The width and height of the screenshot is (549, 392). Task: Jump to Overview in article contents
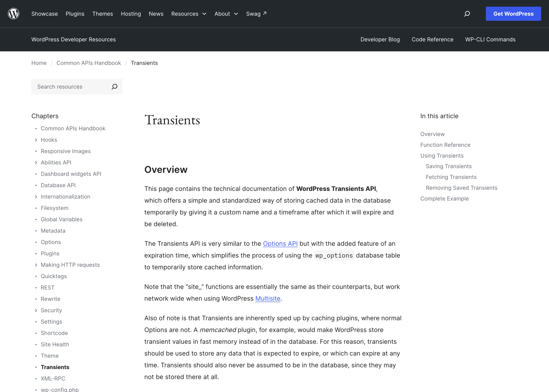pos(432,134)
